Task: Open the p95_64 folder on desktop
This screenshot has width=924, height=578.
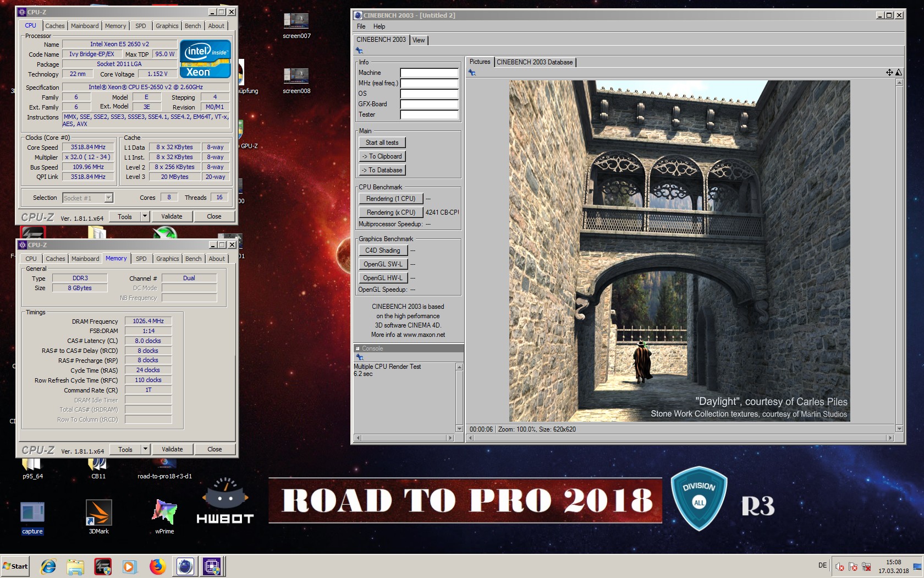Action: (32, 469)
